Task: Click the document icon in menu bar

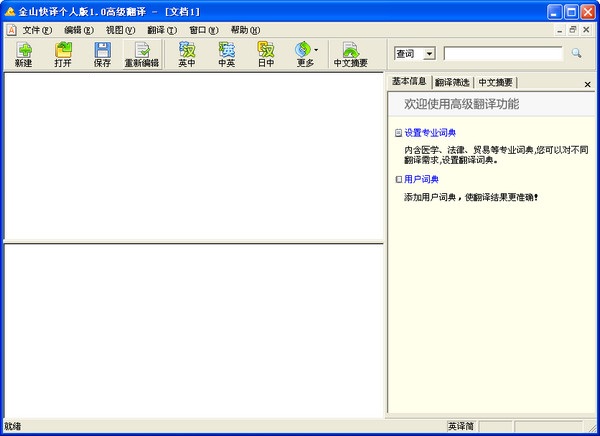Action: coord(11,30)
